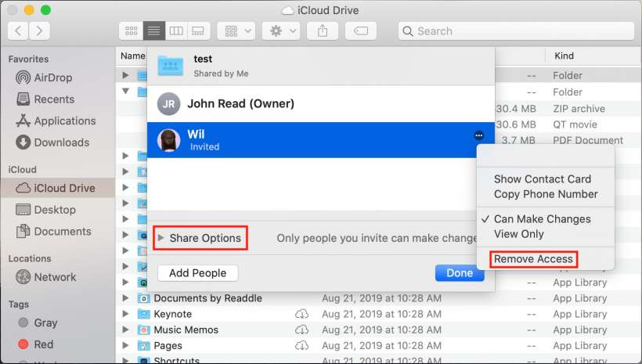Open Downloads in the sidebar
The height and width of the screenshot is (364, 642).
[52, 142]
